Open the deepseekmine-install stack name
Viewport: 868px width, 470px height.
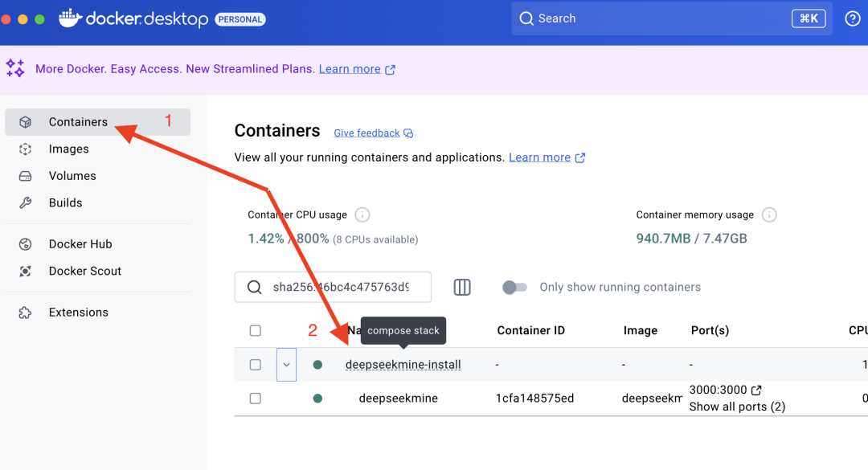(403, 365)
